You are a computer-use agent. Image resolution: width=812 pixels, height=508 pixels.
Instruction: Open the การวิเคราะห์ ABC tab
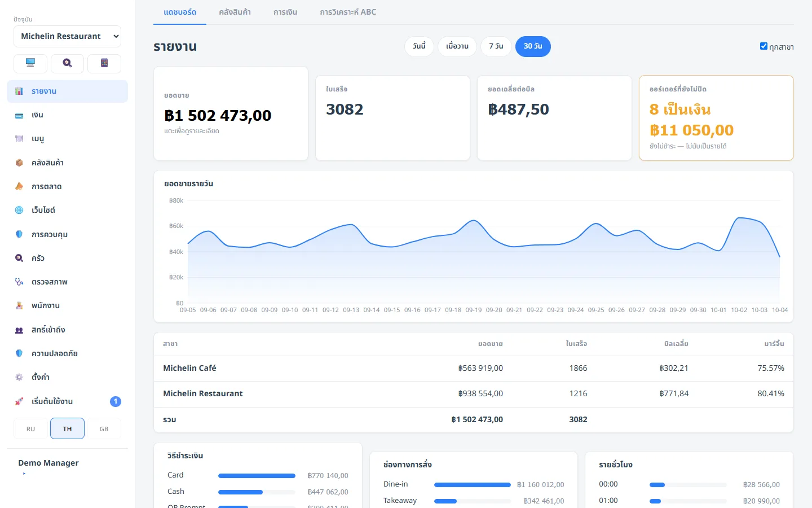[x=348, y=12]
